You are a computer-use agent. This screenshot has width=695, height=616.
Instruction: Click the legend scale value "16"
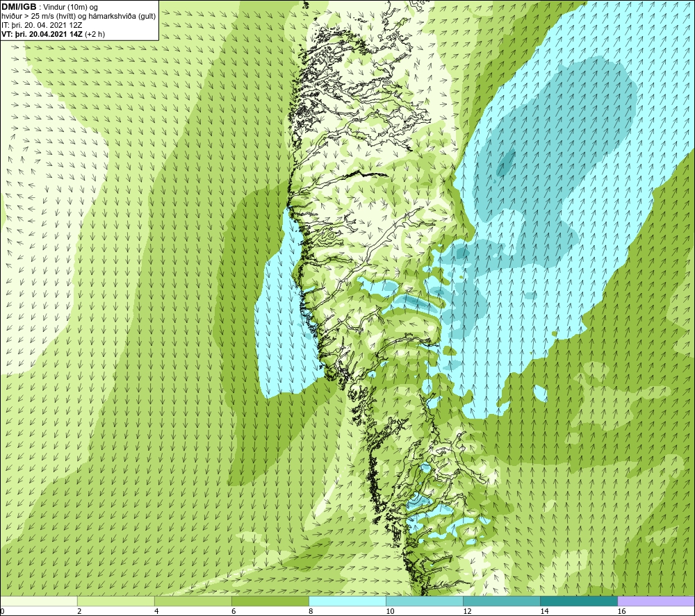point(621,612)
